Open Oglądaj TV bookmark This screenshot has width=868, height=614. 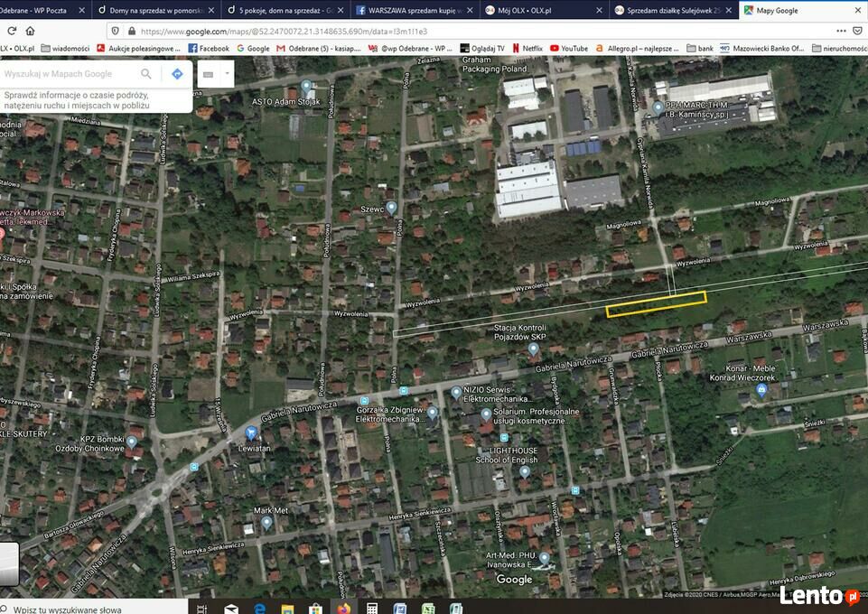point(482,49)
